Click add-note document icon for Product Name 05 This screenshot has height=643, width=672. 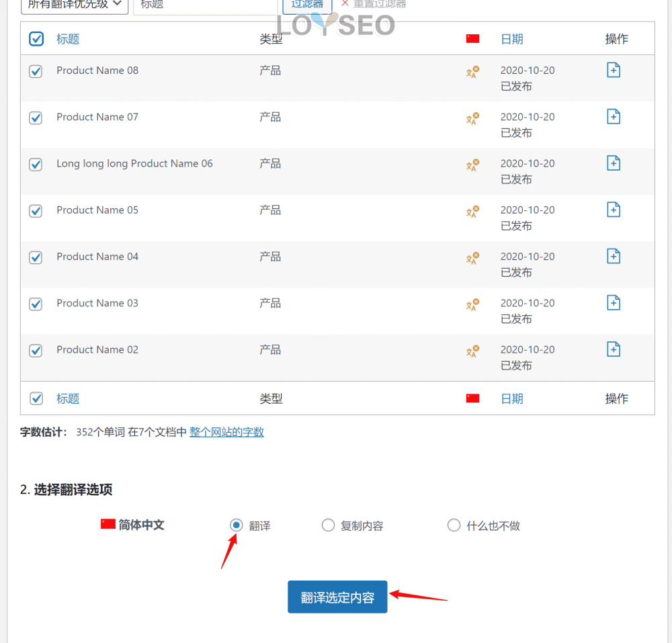coord(614,210)
